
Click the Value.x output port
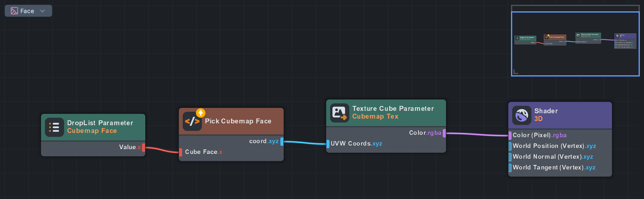[144, 147]
